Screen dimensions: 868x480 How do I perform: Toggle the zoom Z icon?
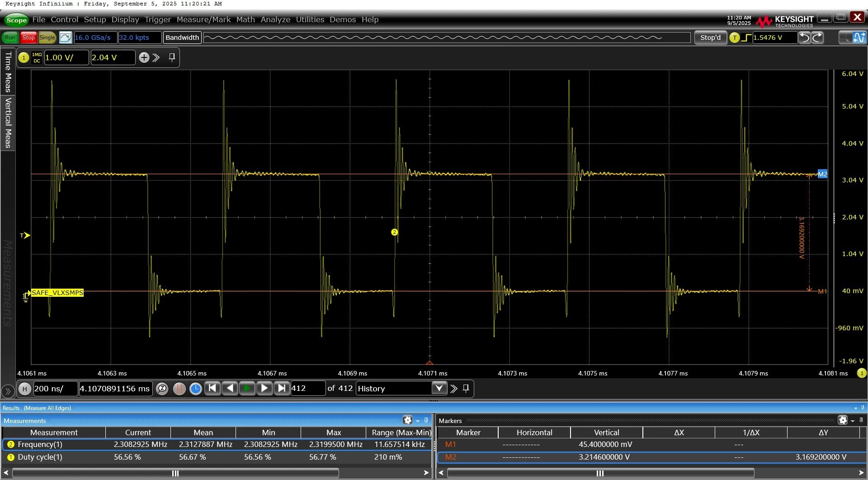[162, 389]
